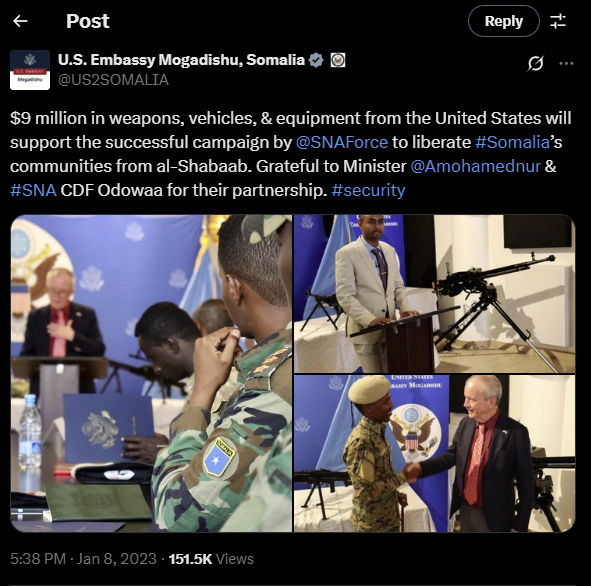
Task: Click the 151.5K Views count
Action: tap(211, 558)
